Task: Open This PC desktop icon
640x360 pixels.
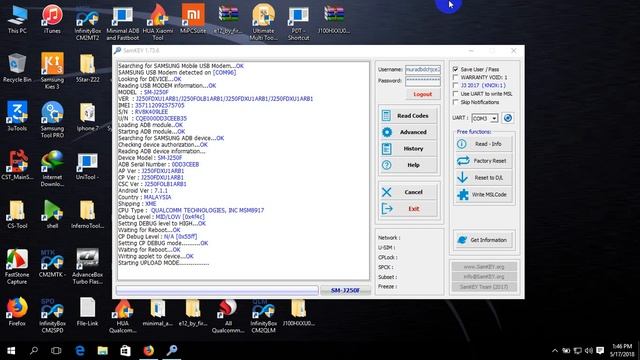Action: tap(17, 19)
